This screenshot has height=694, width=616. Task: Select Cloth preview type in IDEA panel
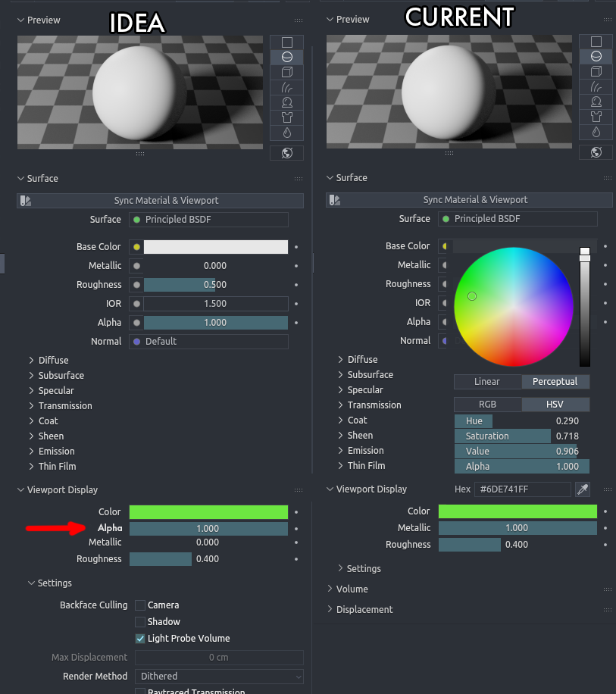click(x=286, y=117)
